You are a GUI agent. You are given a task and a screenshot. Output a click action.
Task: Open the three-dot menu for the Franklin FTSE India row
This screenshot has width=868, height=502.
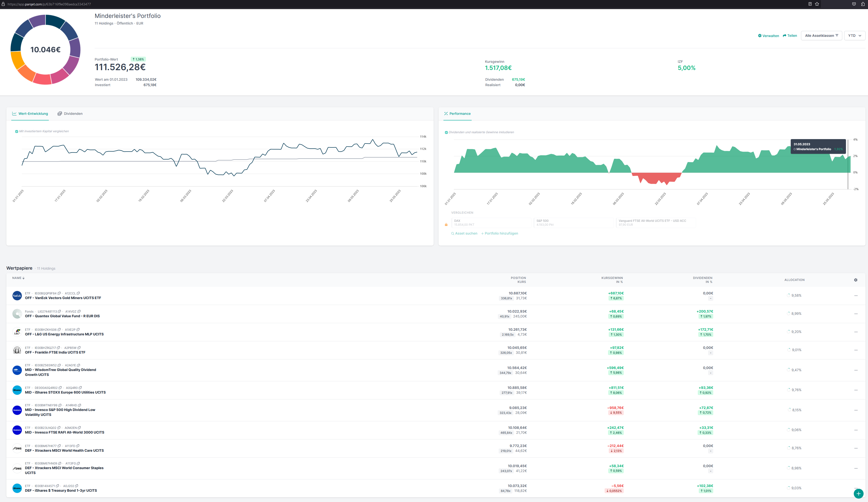tap(855, 350)
